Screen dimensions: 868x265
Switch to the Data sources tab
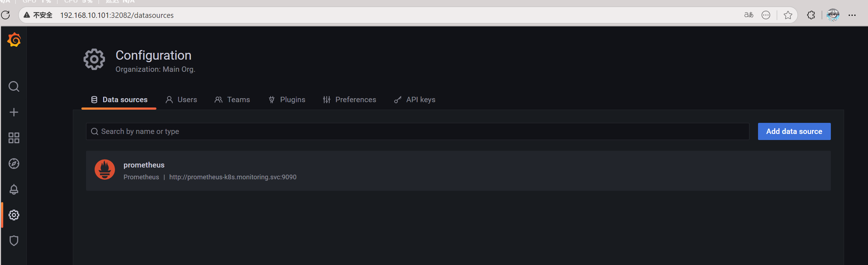pyautogui.click(x=119, y=100)
